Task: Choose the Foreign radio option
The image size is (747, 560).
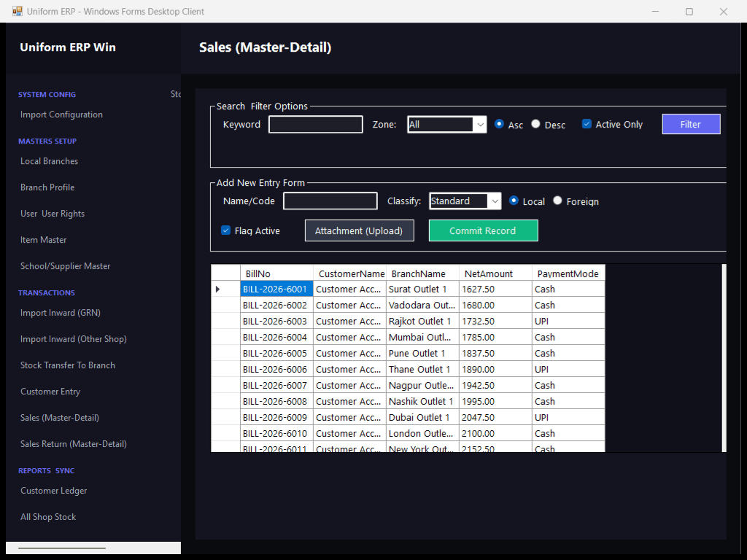Action: 557,201
